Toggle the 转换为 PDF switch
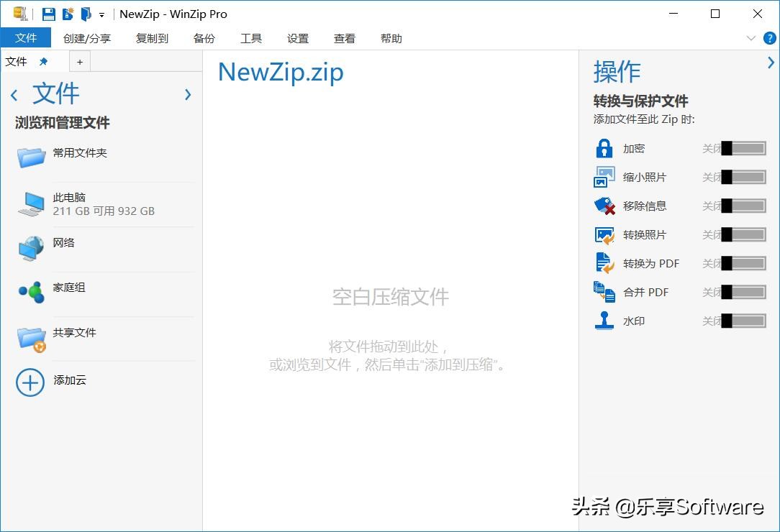 pyautogui.click(x=743, y=264)
